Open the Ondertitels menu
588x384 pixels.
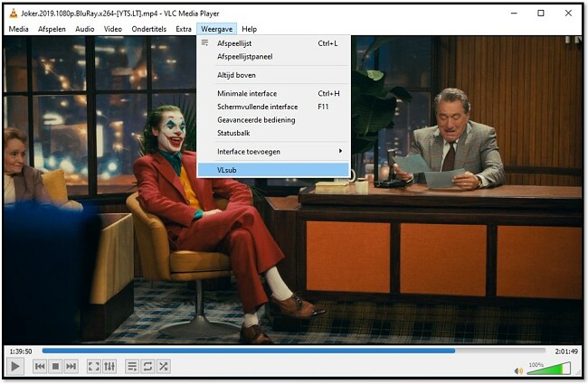click(149, 29)
